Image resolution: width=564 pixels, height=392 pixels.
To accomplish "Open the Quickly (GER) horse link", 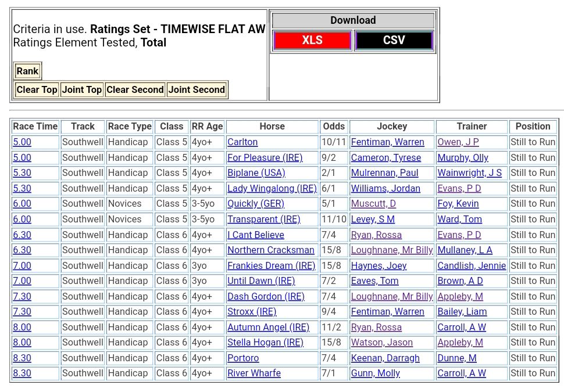I will 255,204.
